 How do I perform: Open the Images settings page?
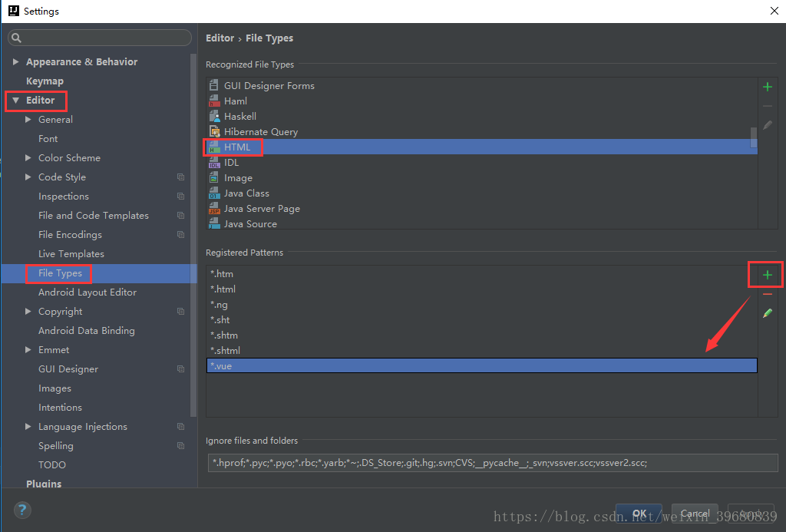point(54,388)
